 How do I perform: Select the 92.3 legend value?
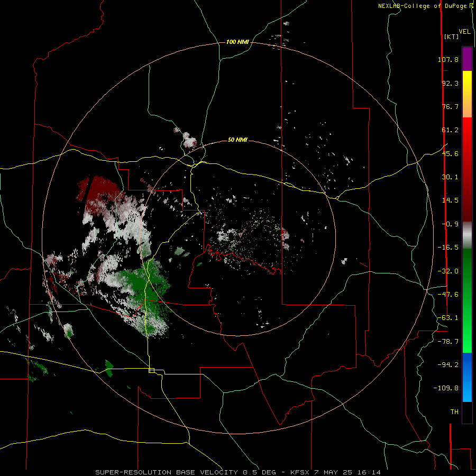[x=450, y=83]
